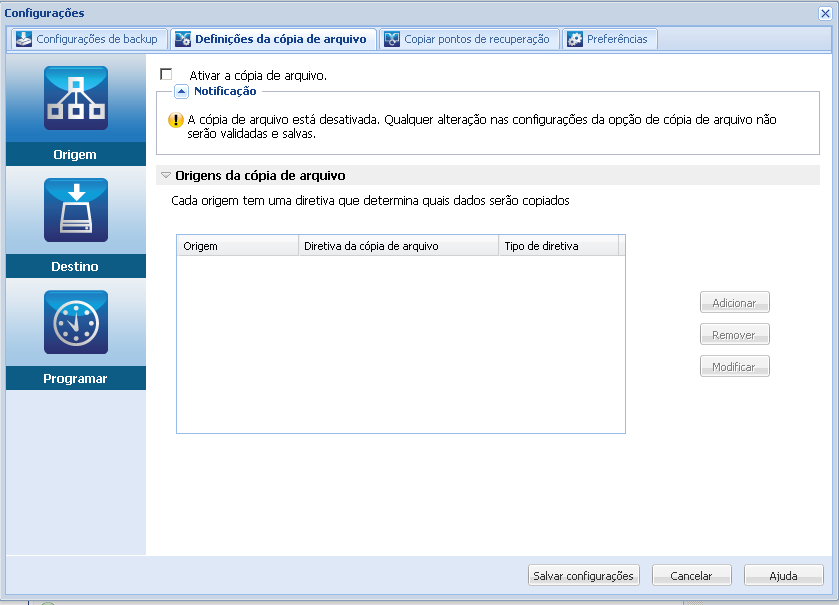Screen dimensions: 839x605
Task: Click the backup settings tab icon
Action: point(24,39)
